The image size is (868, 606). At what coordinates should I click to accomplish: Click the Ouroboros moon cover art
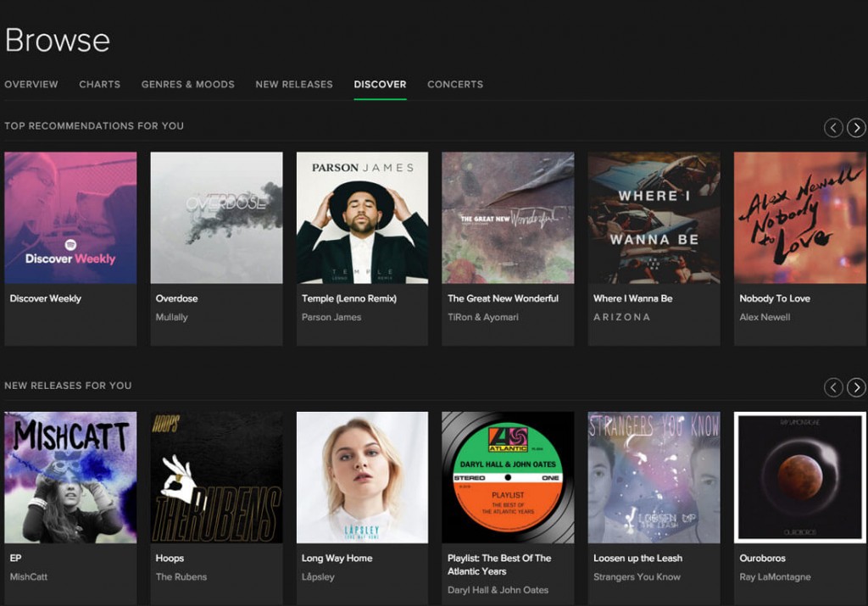point(800,477)
